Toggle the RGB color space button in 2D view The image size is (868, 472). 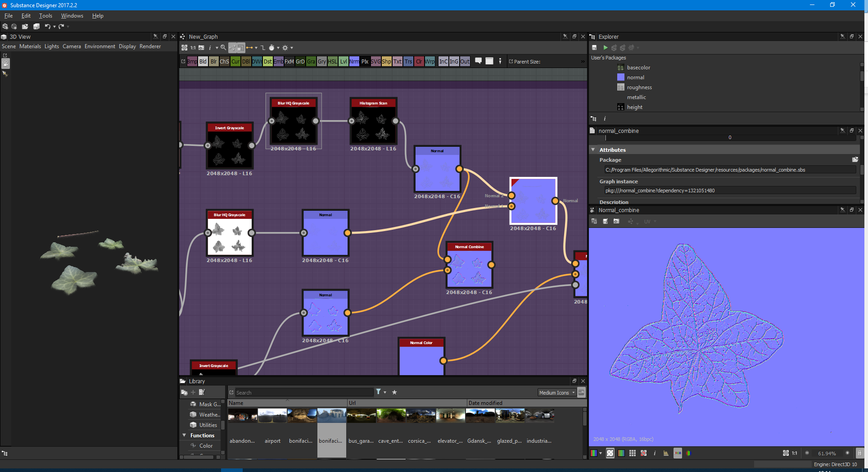point(678,453)
